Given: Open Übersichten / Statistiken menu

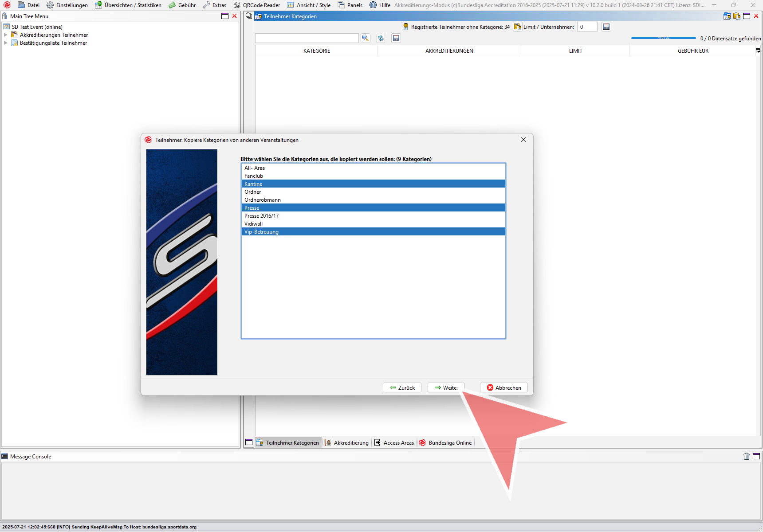Looking at the screenshot, I should 128,5.
